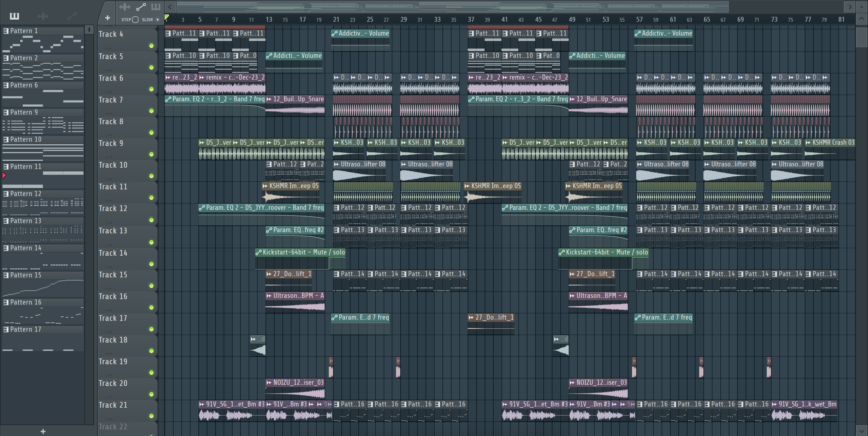868x436 pixels.
Task: Mute Track 9 with its green light
Action: pyautogui.click(x=151, y=154)
